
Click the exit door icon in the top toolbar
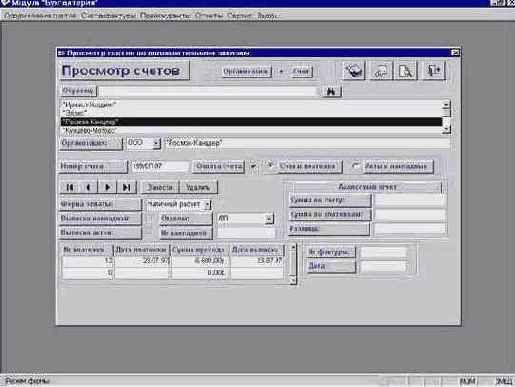[433, 70]
